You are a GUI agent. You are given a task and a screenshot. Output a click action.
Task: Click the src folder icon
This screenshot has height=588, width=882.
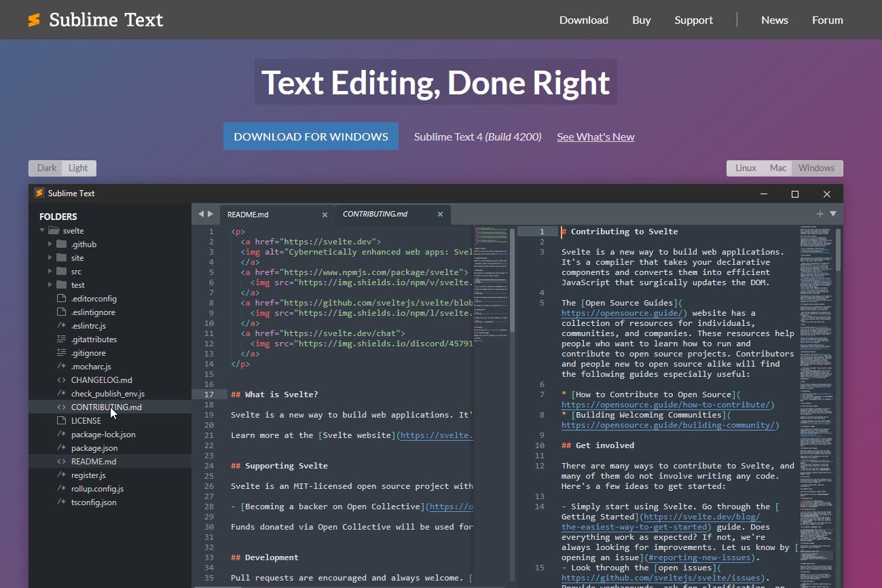pos(61,272)
